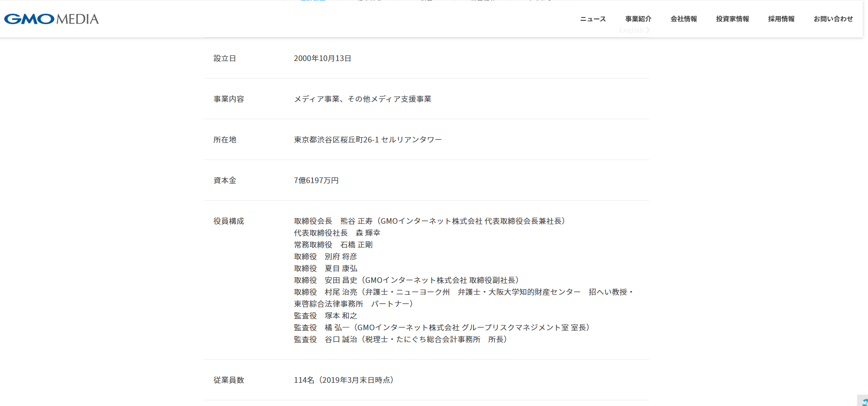Click the GMO Media logo
The width and height of the screenshot is (868, 406).
[x=51, y=19]
